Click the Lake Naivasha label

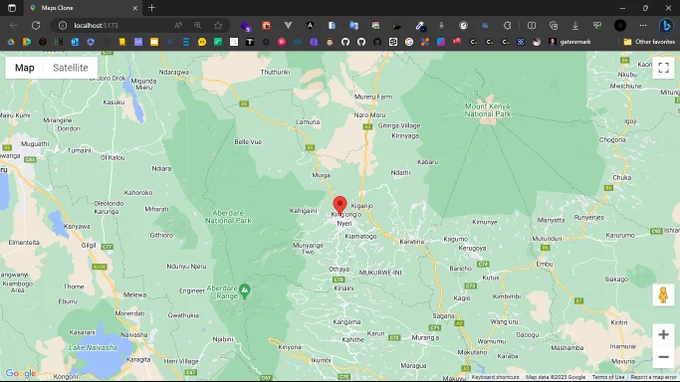point(93,347)
